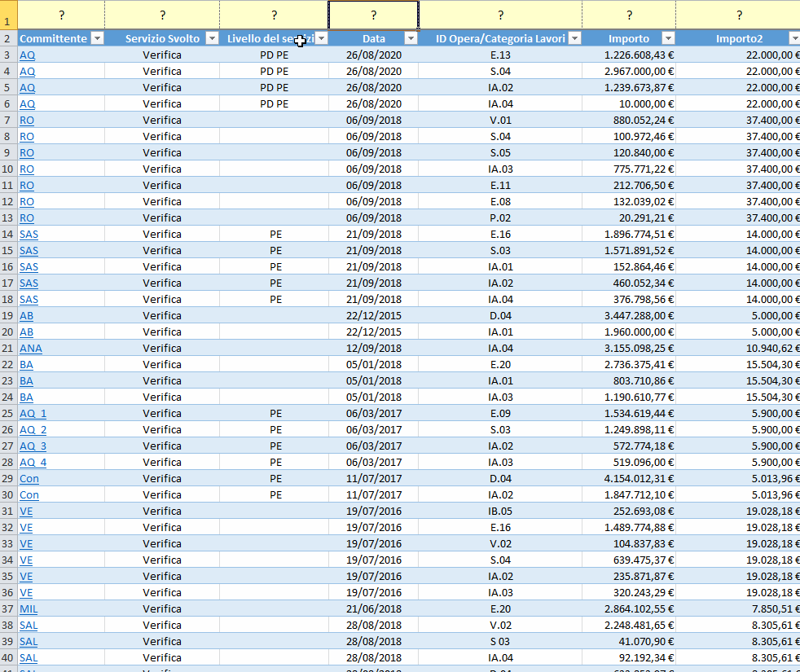Open the SAL link in row 38
800x672 pixels.
point(29,625)
